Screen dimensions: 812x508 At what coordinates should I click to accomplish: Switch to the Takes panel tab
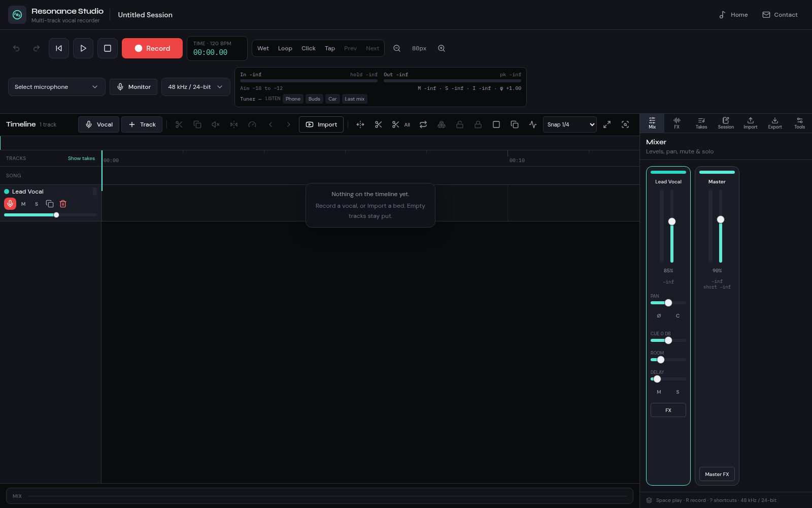tap(701, 123)
